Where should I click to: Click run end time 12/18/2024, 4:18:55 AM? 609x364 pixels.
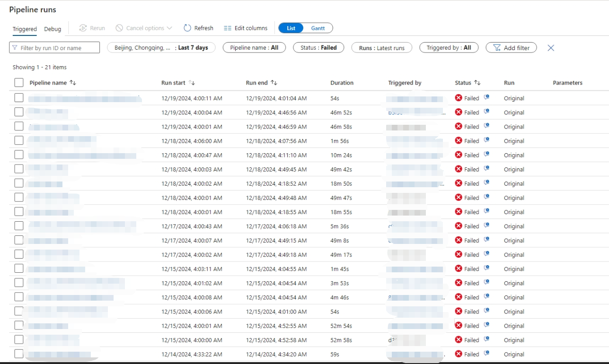(276, 212)
